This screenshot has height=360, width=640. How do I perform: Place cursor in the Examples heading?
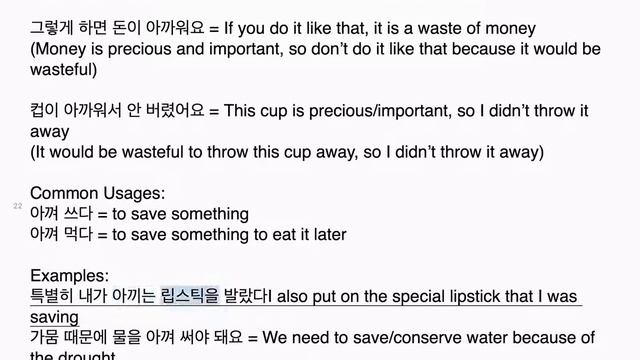click(x=69, y=276)
